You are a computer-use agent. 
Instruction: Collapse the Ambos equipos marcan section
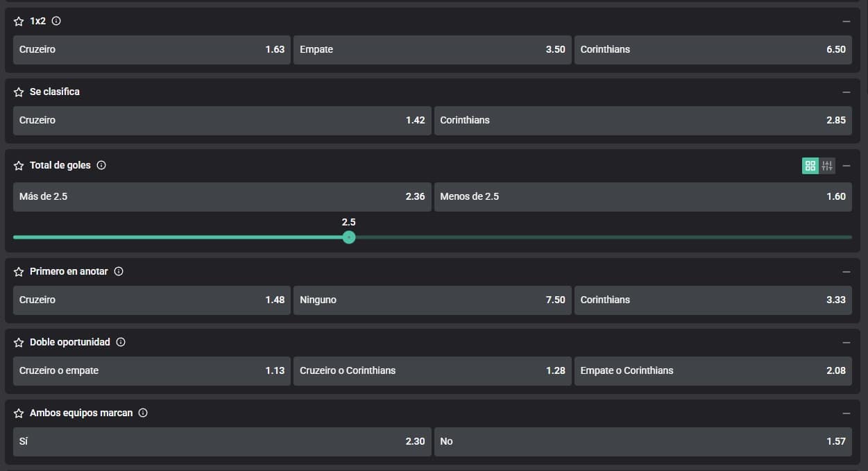click(846, 413)
